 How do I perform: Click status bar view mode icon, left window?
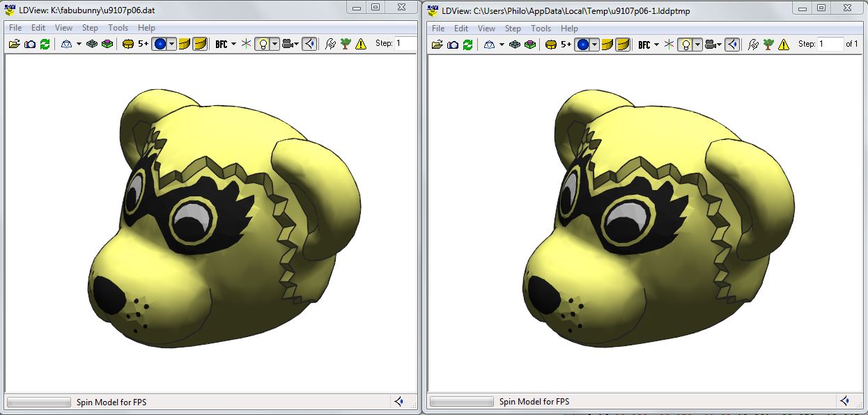[x=399, y=402]
